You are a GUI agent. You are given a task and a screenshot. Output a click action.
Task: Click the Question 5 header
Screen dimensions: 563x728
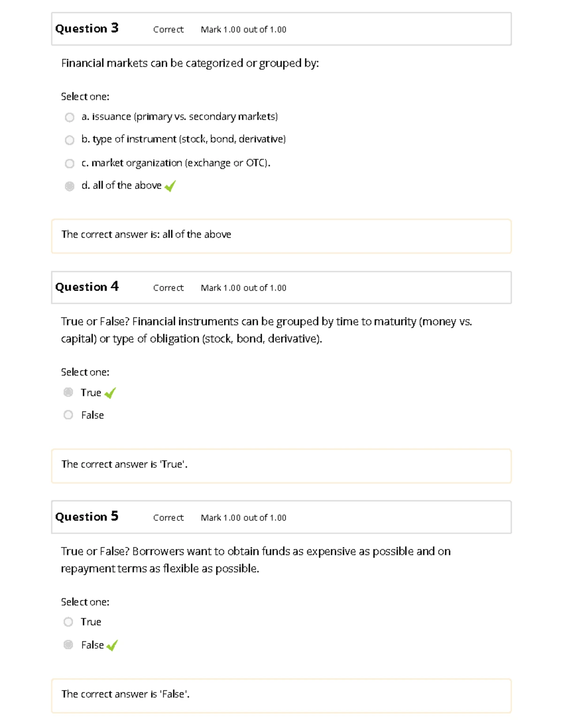click(x=87, y=517)
